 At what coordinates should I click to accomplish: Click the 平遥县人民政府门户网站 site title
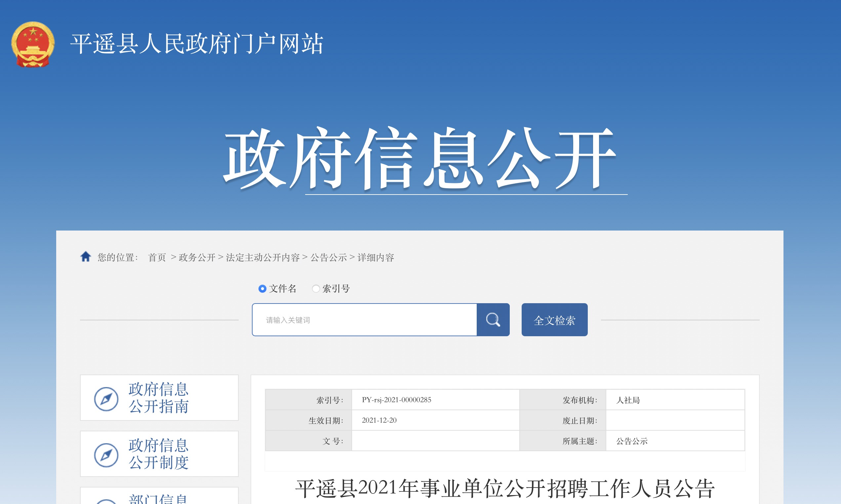[x=196, y=44]
